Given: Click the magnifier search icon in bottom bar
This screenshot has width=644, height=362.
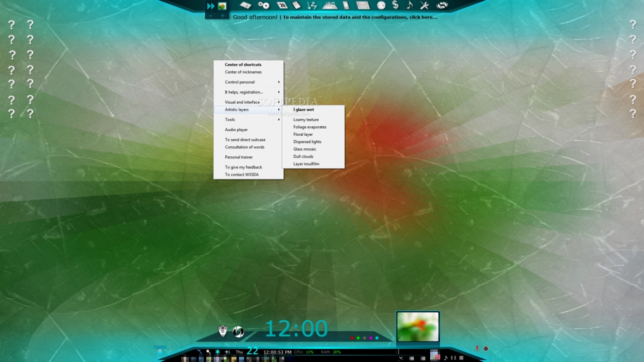Looking at the screenshot, I should pos(208,352).
